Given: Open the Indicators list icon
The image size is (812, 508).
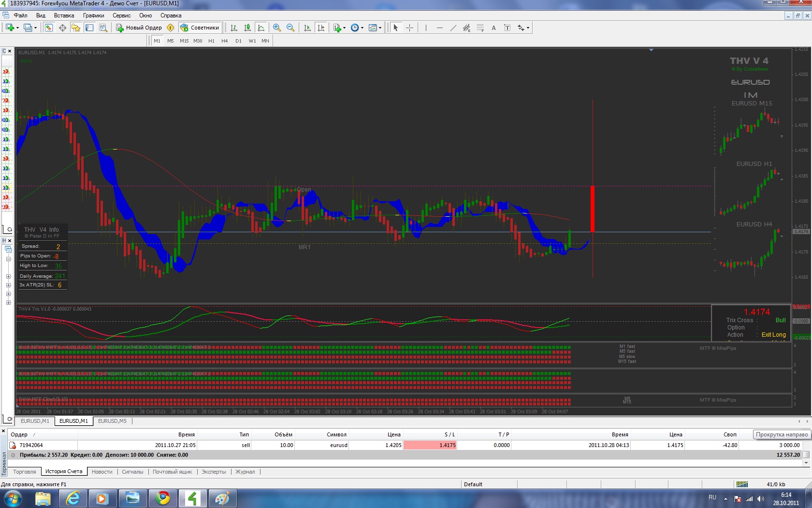Looking at the screenshot, I should click(338, 28).
